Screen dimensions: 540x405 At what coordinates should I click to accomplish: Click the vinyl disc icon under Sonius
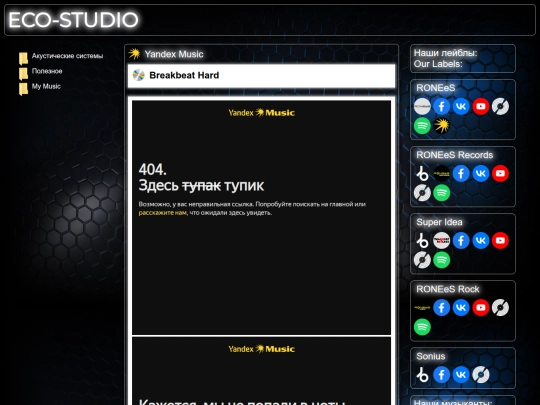tap(481, 375)
